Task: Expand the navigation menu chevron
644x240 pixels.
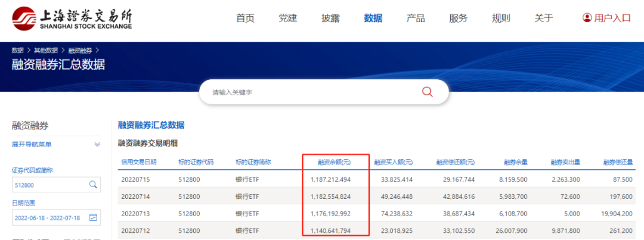Action: (97, 144)
